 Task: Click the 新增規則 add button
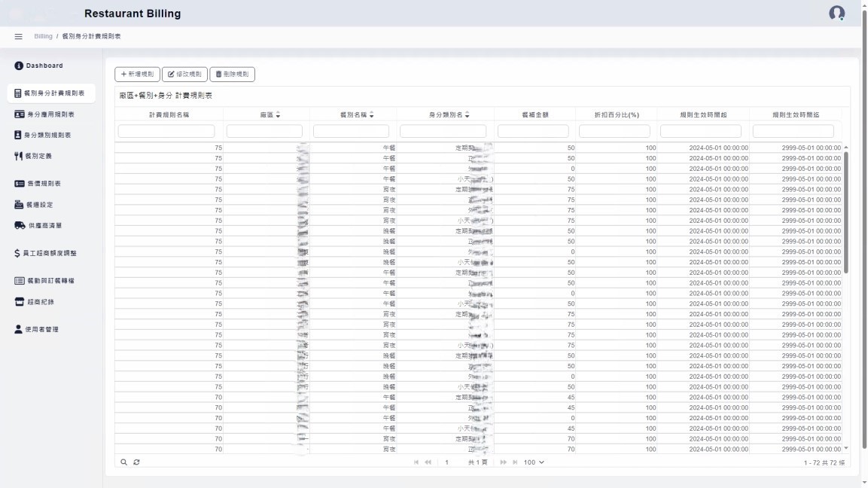pos(137,75)
